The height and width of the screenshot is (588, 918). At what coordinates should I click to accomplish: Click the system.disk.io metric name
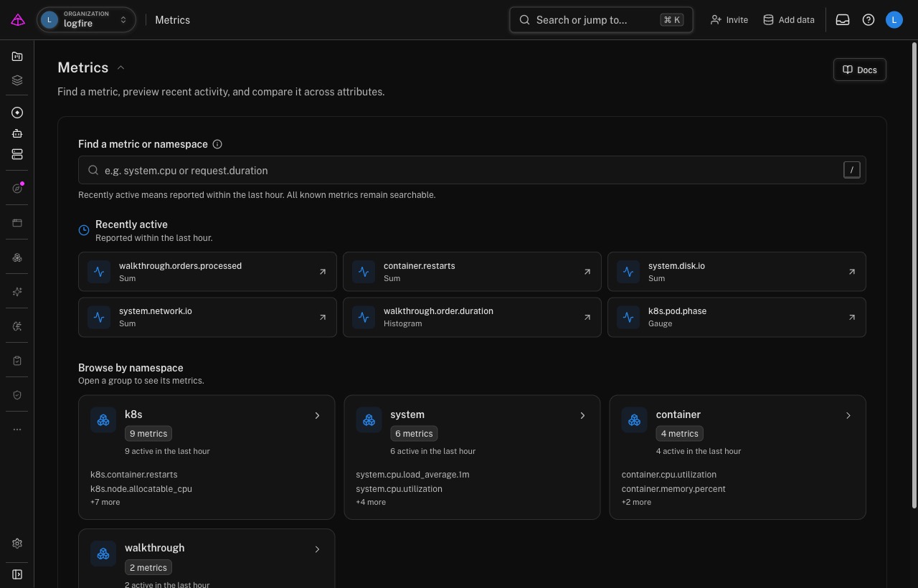tap(676, 266)
